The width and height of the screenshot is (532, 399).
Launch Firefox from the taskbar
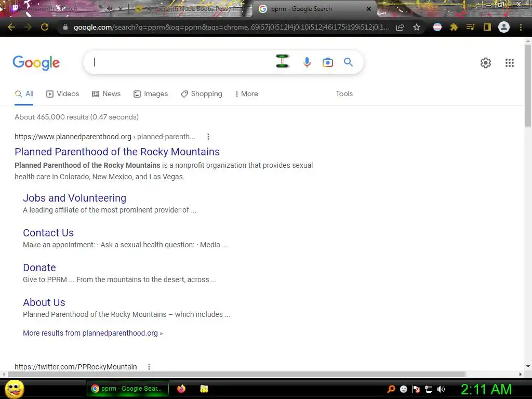tap(181, 389)
